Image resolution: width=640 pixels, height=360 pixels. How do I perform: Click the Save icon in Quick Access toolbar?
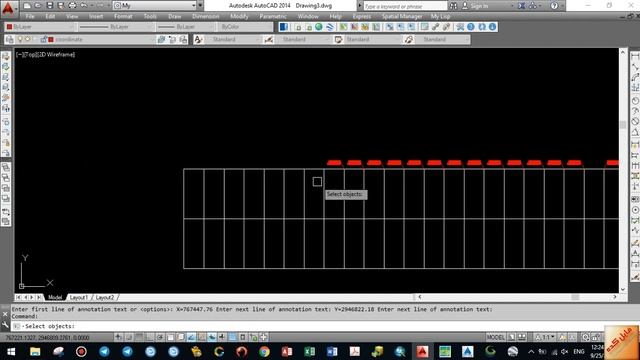point(49,6)
